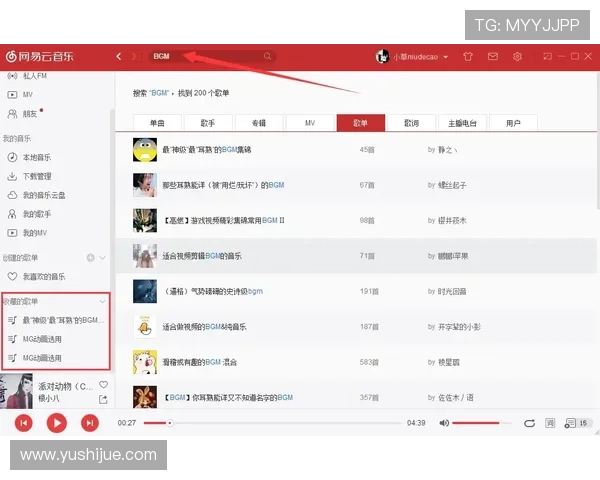This screenshot has height=480, width=600.
Task: Switch to the 单曲 tab
Action: pos(157,123)
